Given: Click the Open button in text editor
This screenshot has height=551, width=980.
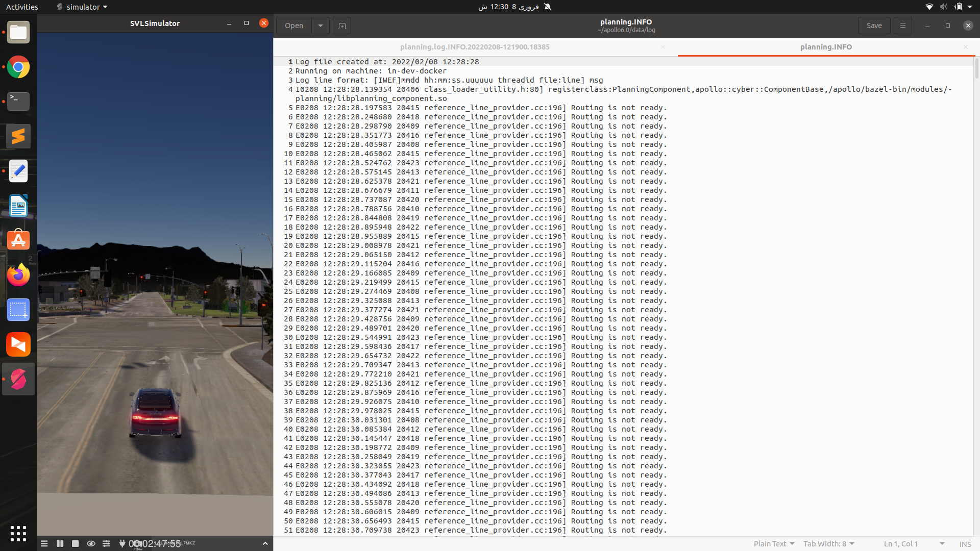Looking at the screenshot, I should click(x=294, y=26).
